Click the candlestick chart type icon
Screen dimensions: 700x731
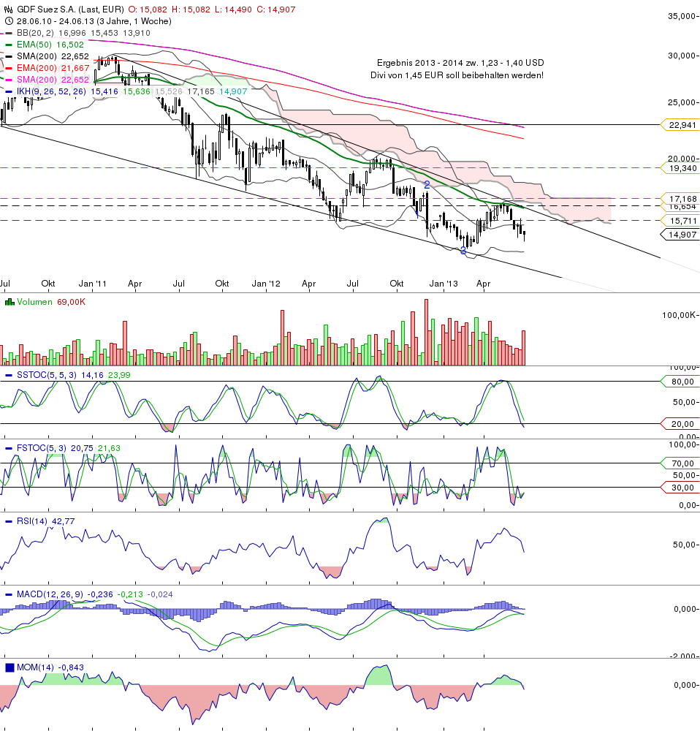[8, 10]
